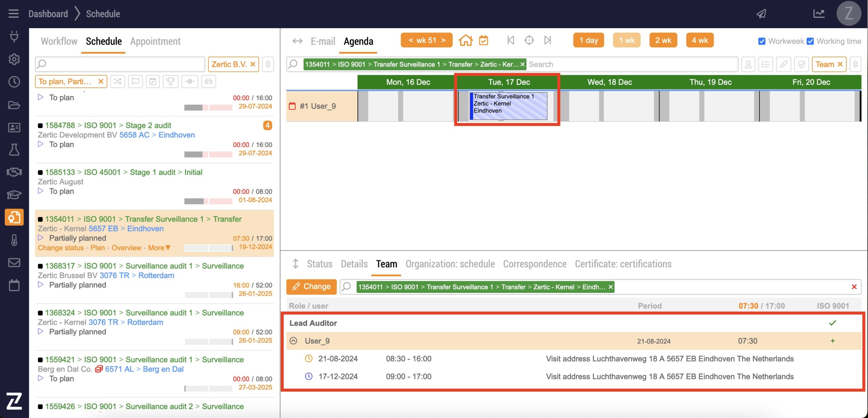
Task: Click the paper plane icon in header
Action: pyautogui.click(x=761, y=14)
